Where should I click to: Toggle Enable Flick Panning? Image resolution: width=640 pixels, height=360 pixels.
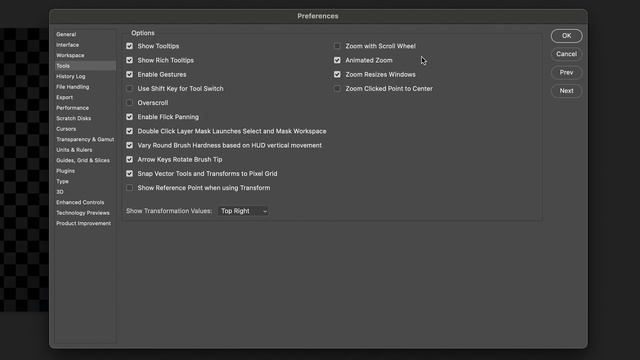(129, 117)
